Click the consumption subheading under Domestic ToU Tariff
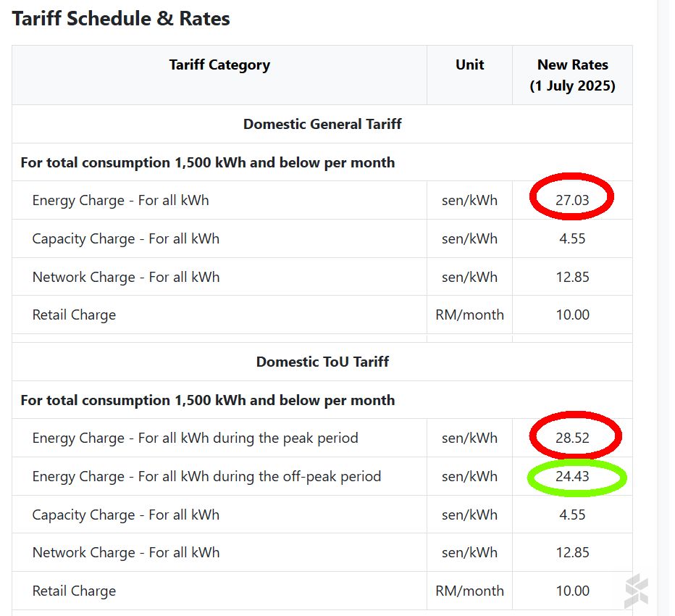This screenshot has width=675, height=616. (208, 400)
